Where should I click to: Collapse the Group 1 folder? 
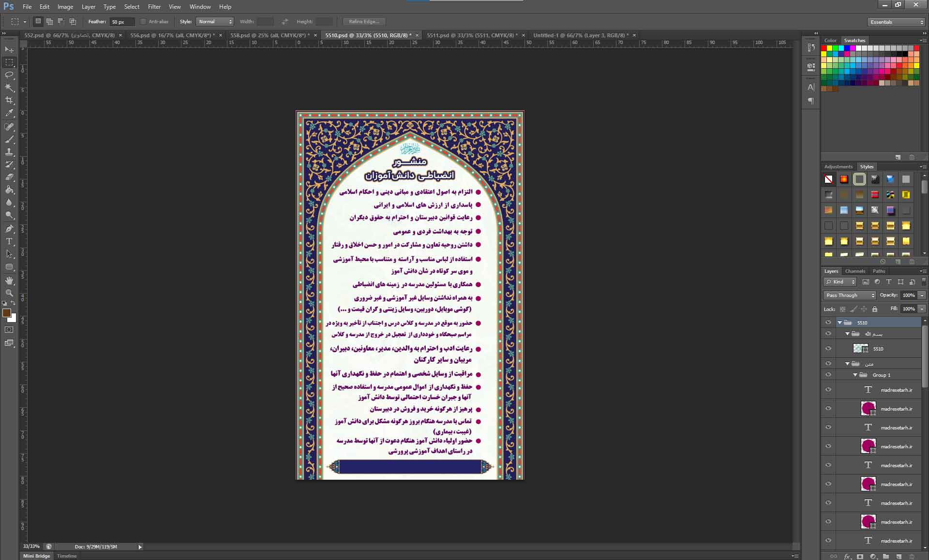pyautogui.click(x=855, y=375)
